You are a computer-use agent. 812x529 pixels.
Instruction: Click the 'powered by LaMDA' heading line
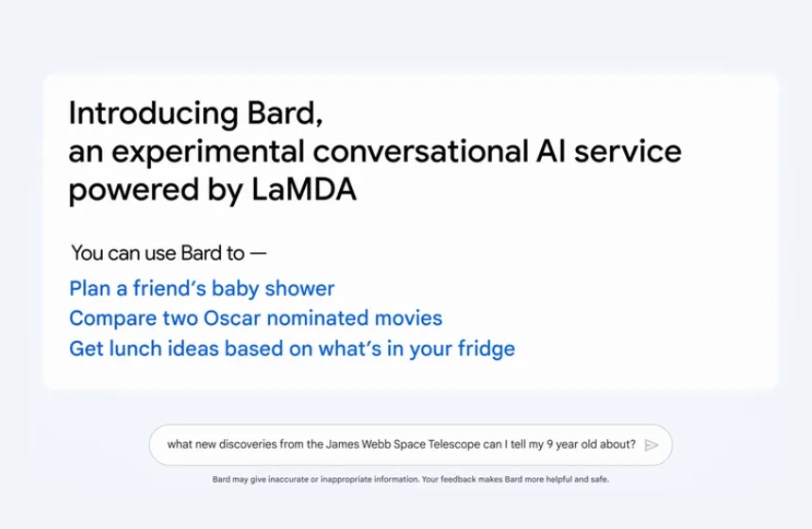pyautogui.click(x=212, y=190)
